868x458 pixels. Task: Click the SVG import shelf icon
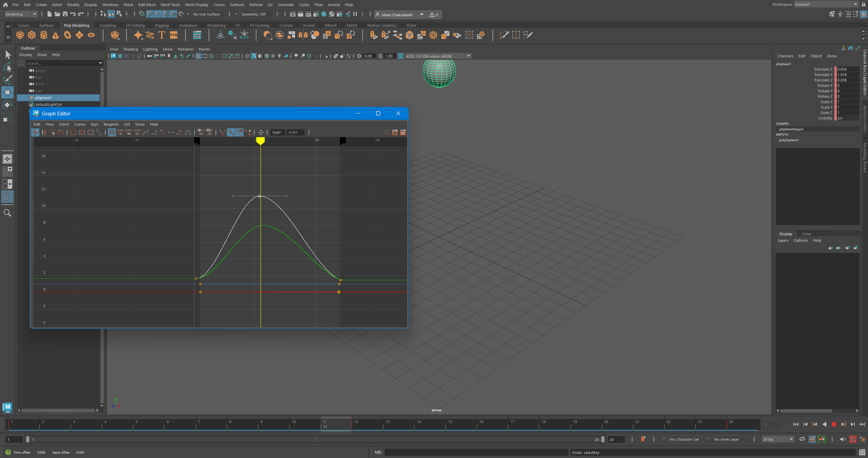click(x=174, y=35)
